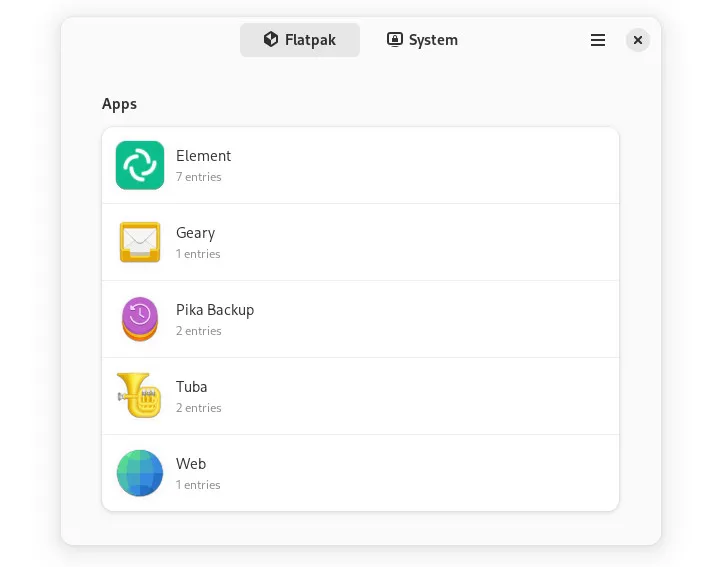Click the "7 entries" text under Element
The image size is (722, 567).
tap(199, 177)
